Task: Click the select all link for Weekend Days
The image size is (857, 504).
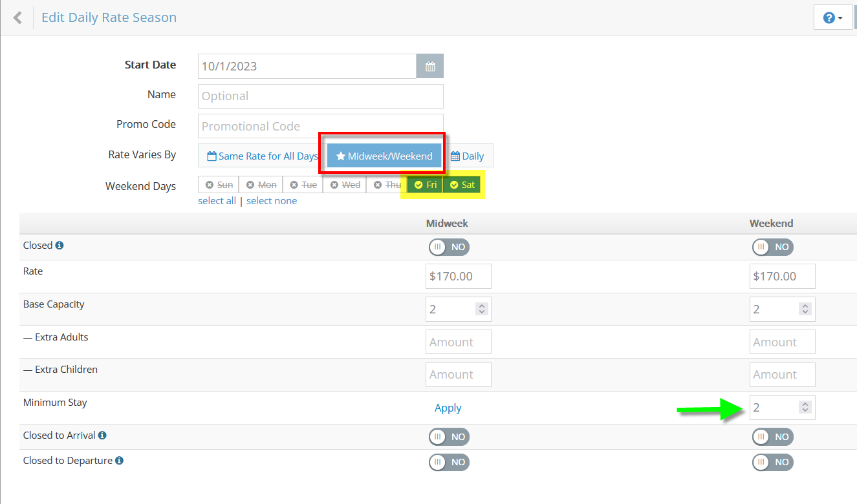Action: click(x=217, y=200)
